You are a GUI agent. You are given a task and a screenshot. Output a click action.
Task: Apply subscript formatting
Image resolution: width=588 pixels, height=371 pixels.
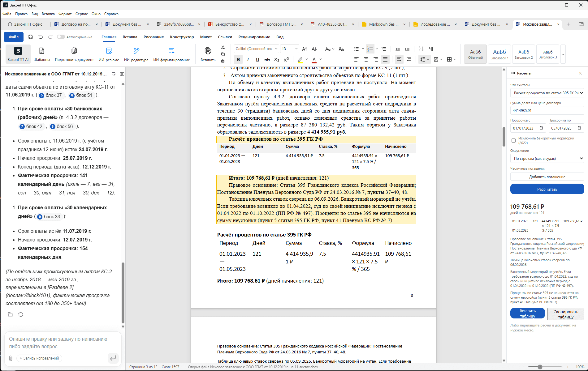(277, 59)
